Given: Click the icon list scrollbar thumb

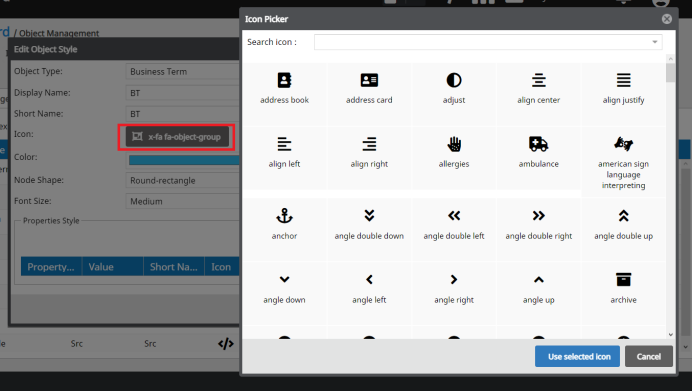Looking at the screenshot, I should 670,73.
